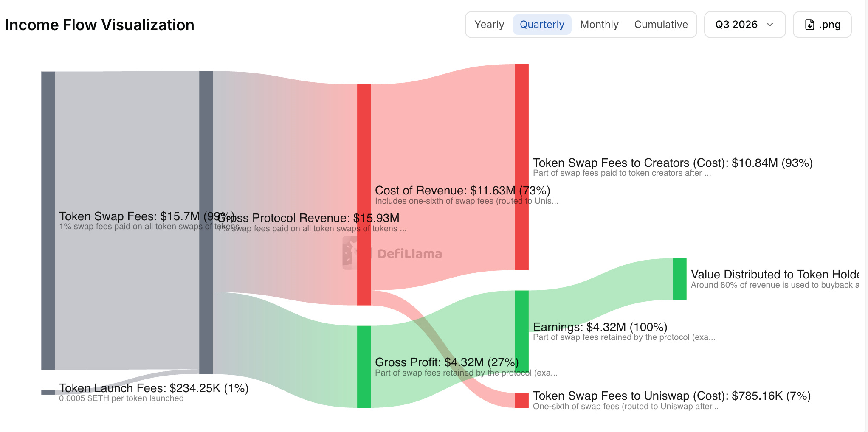Switch to Yearly view
Viewport: 868px width, 432px height.
pyautogui.click(x=489, y=25)
